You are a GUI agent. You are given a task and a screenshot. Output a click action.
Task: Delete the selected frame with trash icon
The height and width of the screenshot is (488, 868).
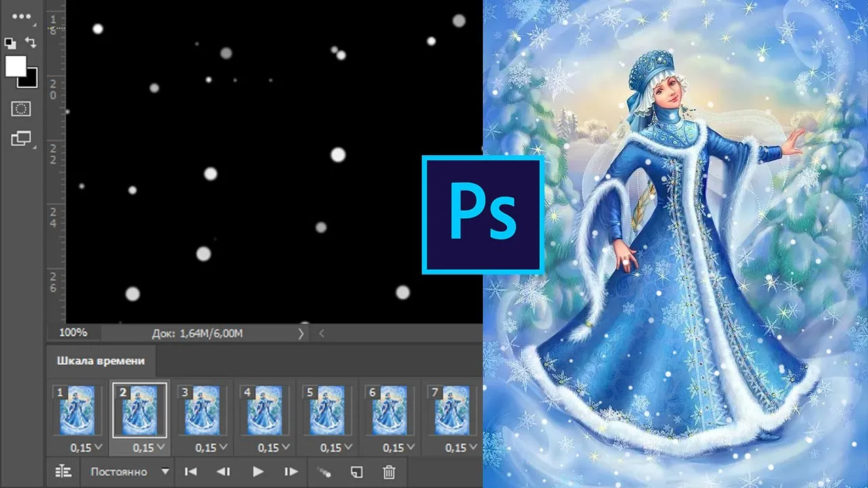pos(389,472)
